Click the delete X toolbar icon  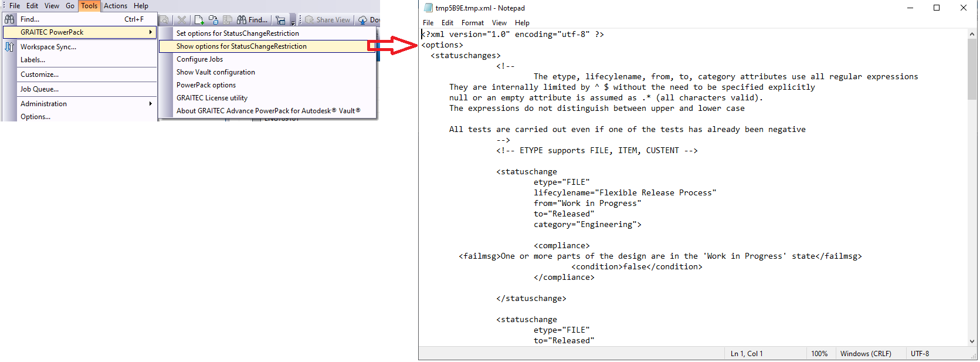point(182,20)
